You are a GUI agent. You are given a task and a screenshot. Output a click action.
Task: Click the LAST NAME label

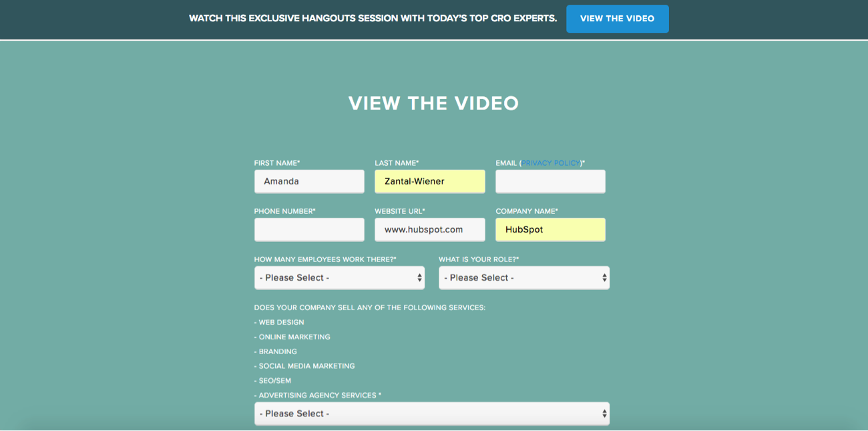click(x=397, y=163)
